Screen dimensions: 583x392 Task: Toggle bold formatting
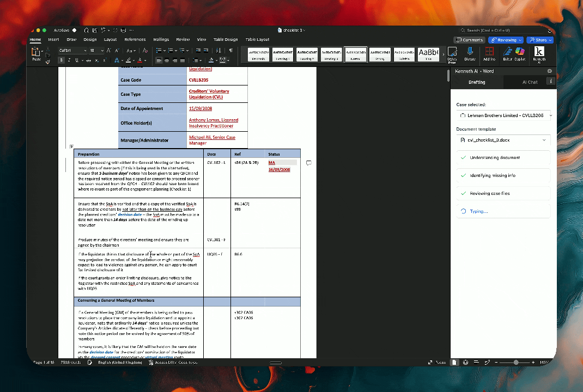point(61,60)
